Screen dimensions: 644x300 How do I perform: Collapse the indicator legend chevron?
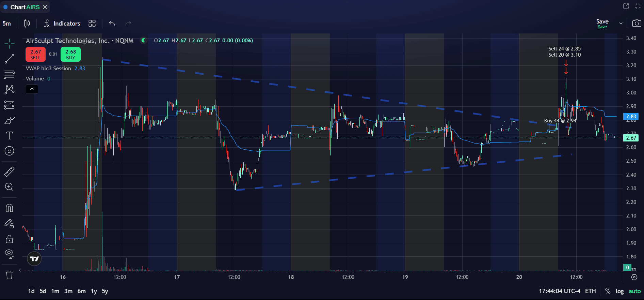32,89
